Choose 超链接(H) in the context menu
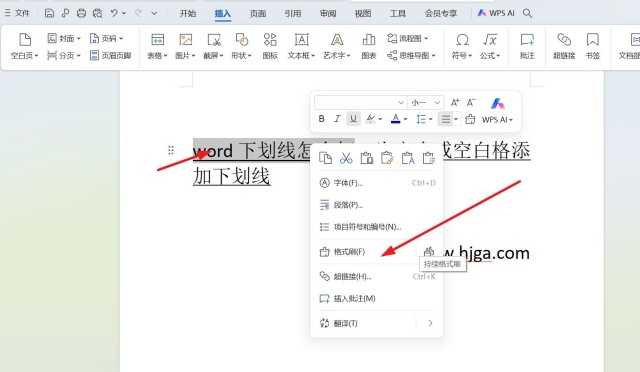Screen dimensions: 640x372 [377, 276]
